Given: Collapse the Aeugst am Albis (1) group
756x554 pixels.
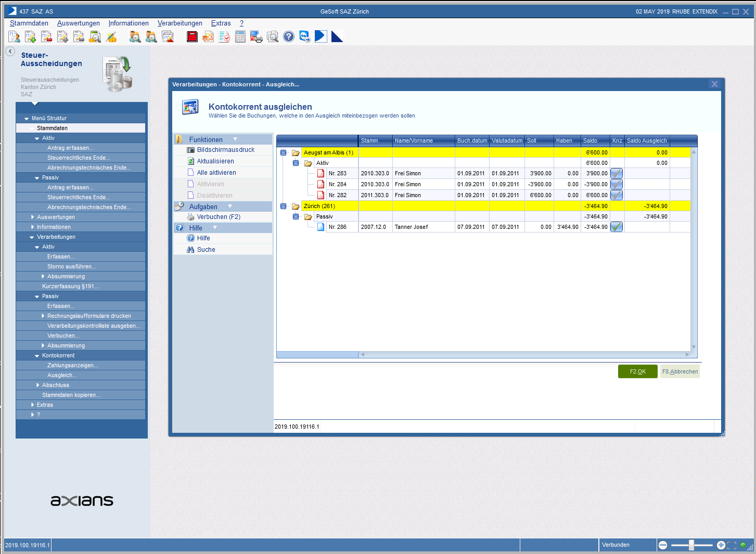Looking at the screenshot, I should coord(284,153).
